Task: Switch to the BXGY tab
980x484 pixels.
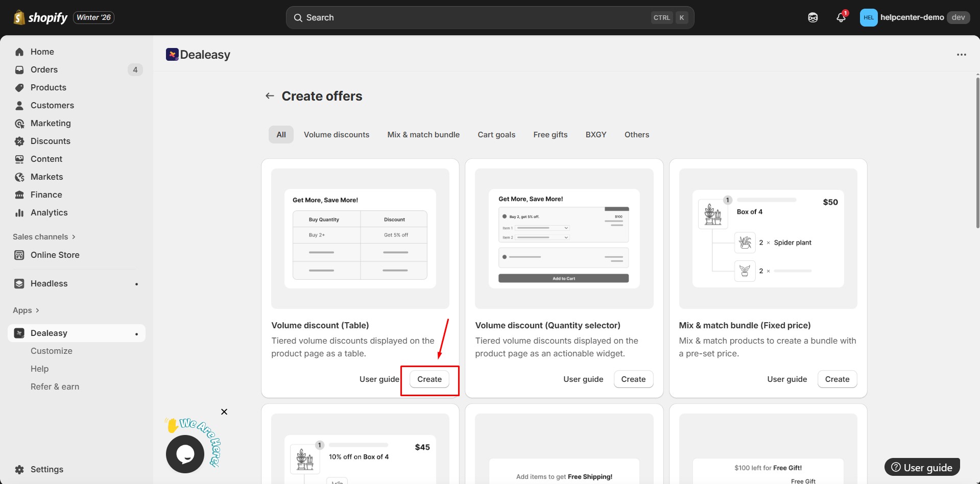Action: point(595,134)
